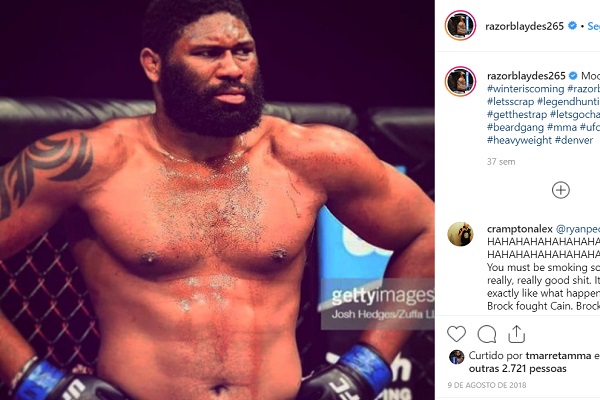600x400 pixels.
Task: Click the share post arrow icon
Action: coord(518,334)
